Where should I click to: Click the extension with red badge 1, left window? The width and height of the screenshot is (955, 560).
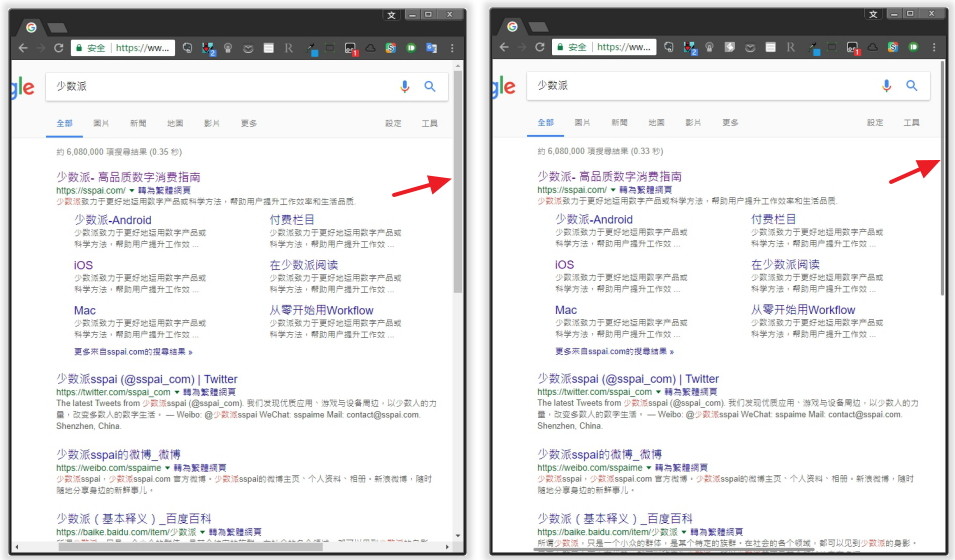click(x=351, y=48)
